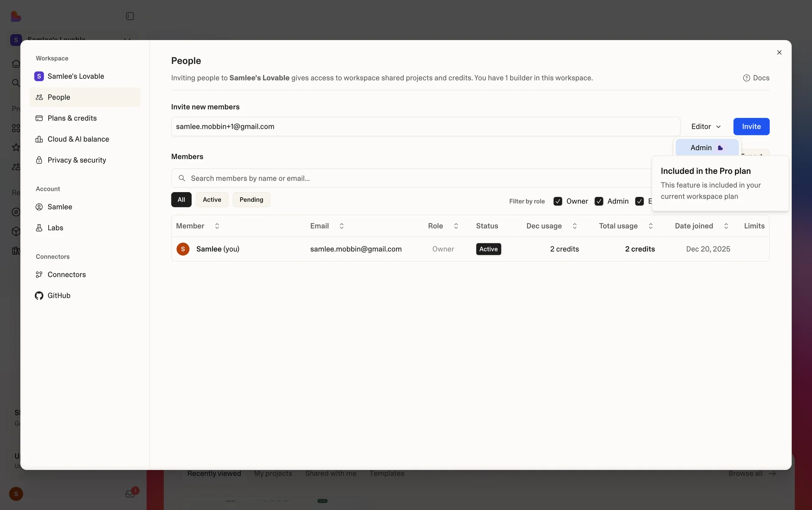The width and height of the screenshot is (812, 510).
Task: Switch to the Active members tab
Action: tap(212, 200)
